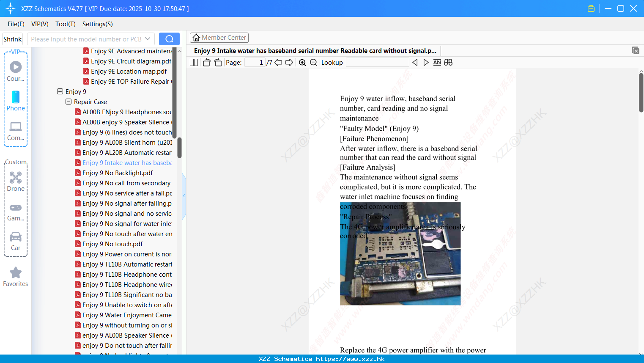Open Enjoy 9 Power on current file

[123, 254]
